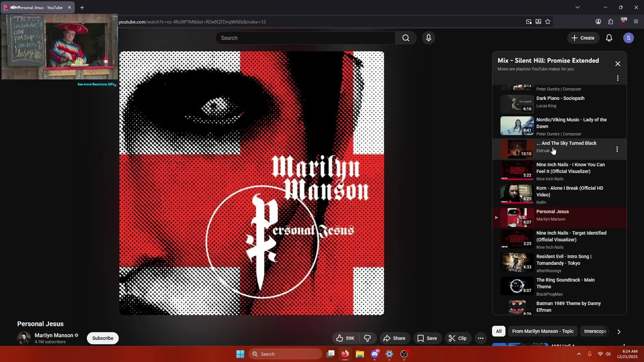Show hidden system tray icons chevron
644x362 pixels.
pos(579,354)
